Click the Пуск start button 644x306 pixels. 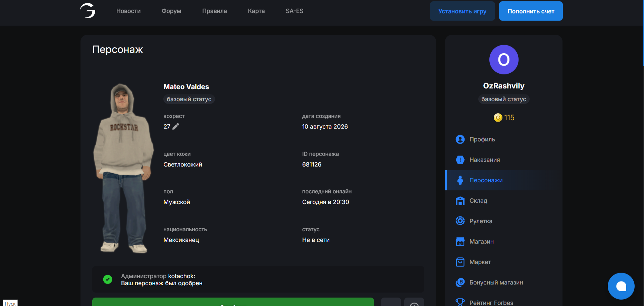click(10, 303)
